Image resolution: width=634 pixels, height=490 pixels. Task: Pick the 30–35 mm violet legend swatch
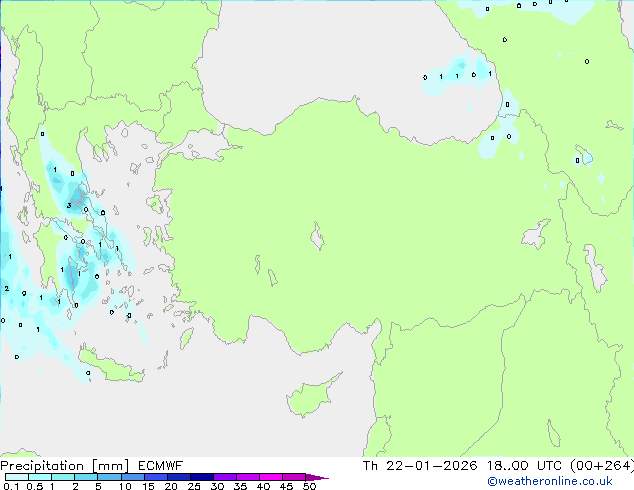tap(225, 477)
